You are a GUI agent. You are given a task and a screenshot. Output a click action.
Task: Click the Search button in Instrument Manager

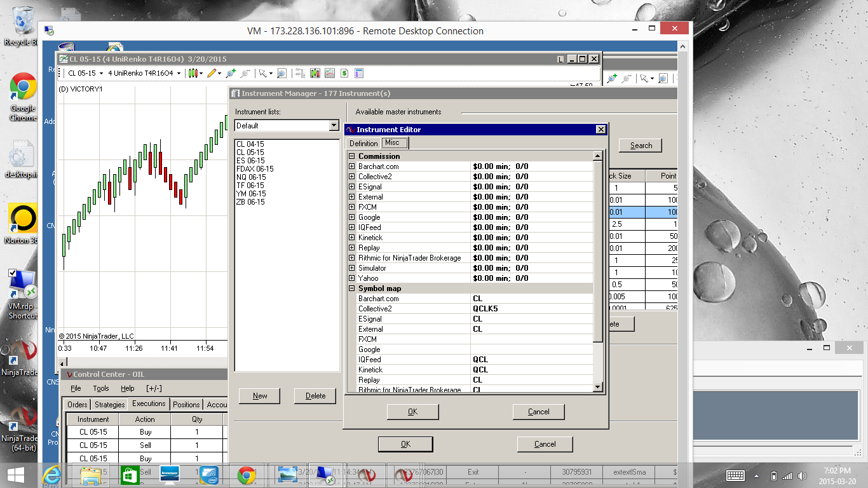641,146
